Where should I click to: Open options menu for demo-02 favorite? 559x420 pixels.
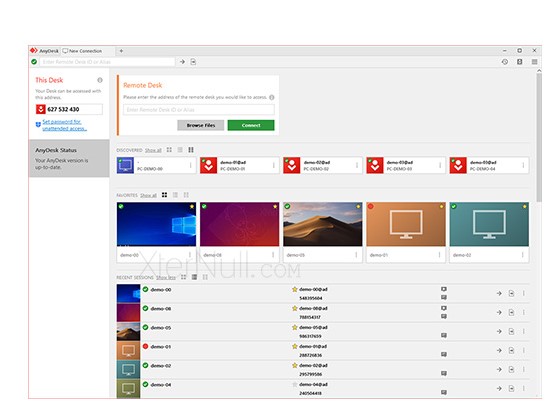523,255
